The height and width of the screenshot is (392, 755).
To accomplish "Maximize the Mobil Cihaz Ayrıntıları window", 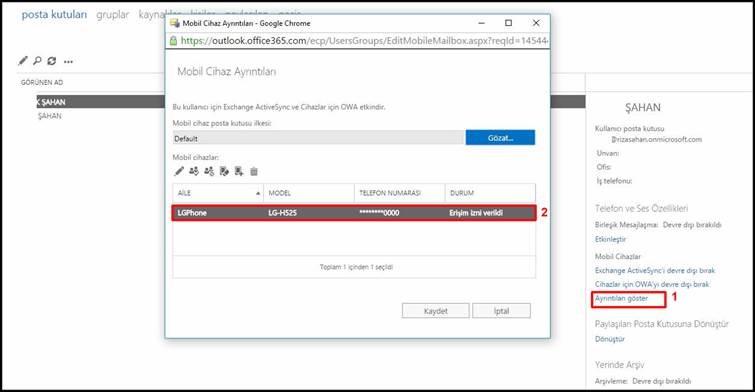I will tap(508, 23).
